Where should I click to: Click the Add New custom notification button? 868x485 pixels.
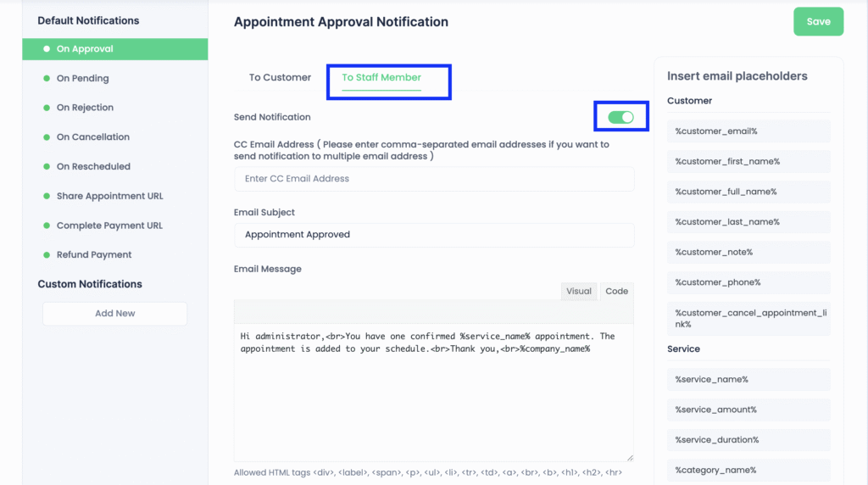[x=115, y=314]
